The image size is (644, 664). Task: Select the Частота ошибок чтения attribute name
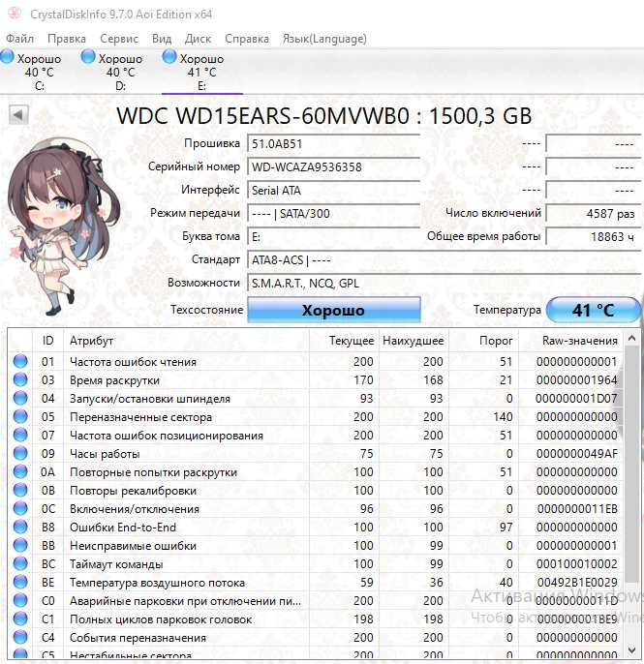pyautogui.click(x=133, y=362)
